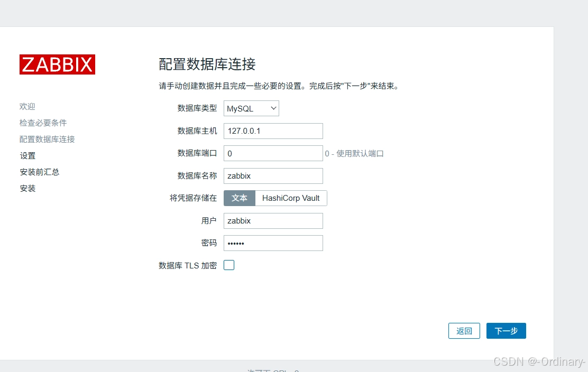Select 配置数据库连接 step in sidebar
Image resolution: width=588 pixels, height=372 pixels.
point(47,139)
